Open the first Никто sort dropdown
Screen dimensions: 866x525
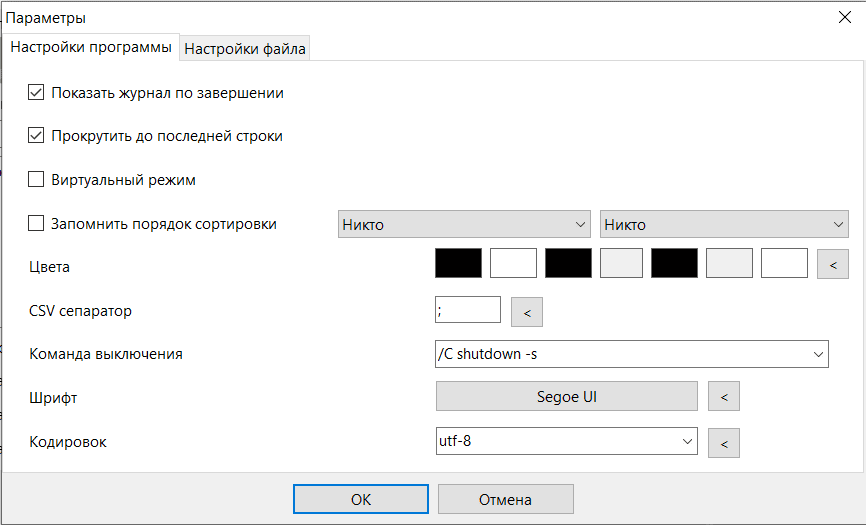pos(464,225)
